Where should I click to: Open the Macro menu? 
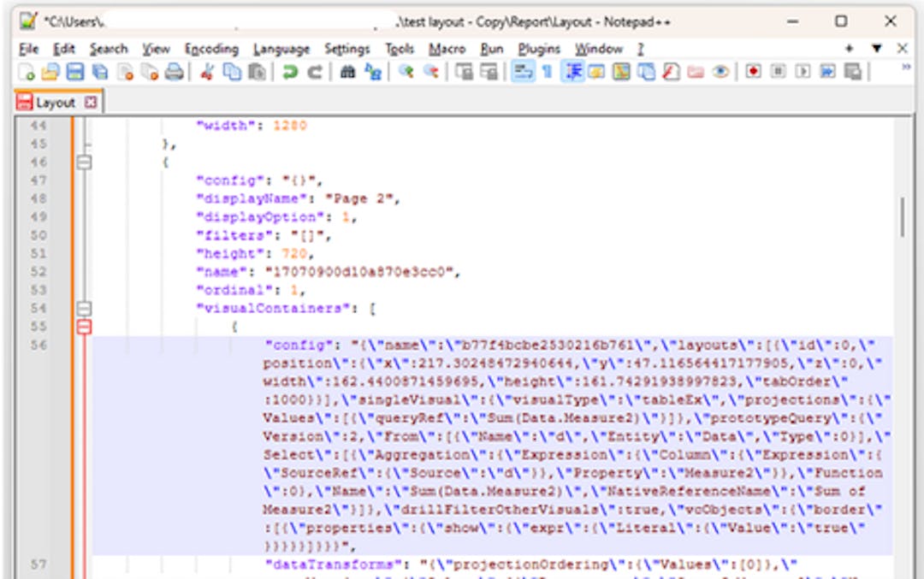click(x=447, y=49)
